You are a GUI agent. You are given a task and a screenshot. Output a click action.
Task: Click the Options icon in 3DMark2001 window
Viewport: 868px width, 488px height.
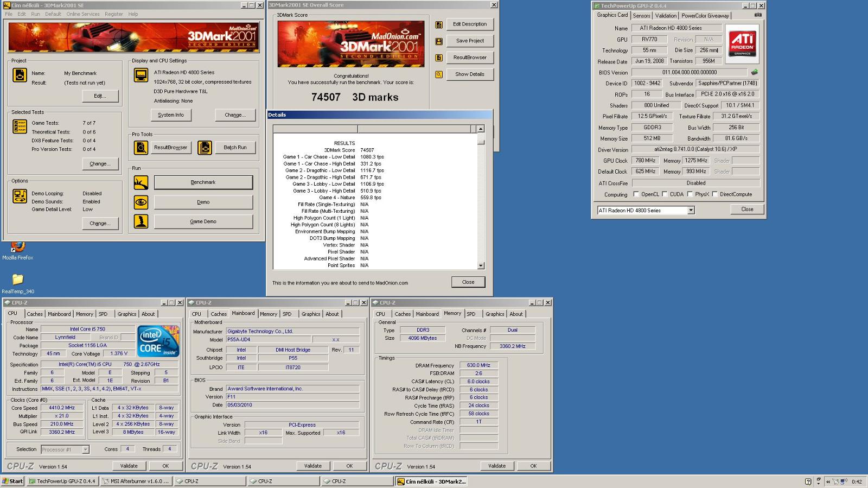tap(20, 196)
